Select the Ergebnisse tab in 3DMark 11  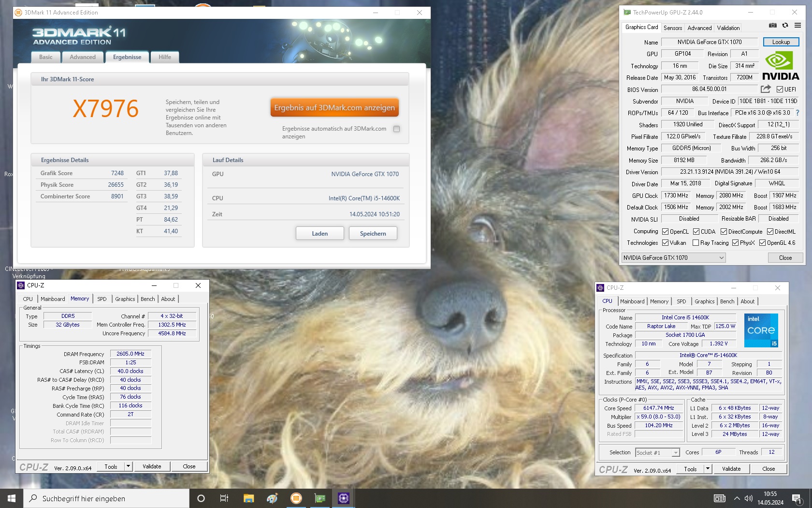[x=127, y=57]
